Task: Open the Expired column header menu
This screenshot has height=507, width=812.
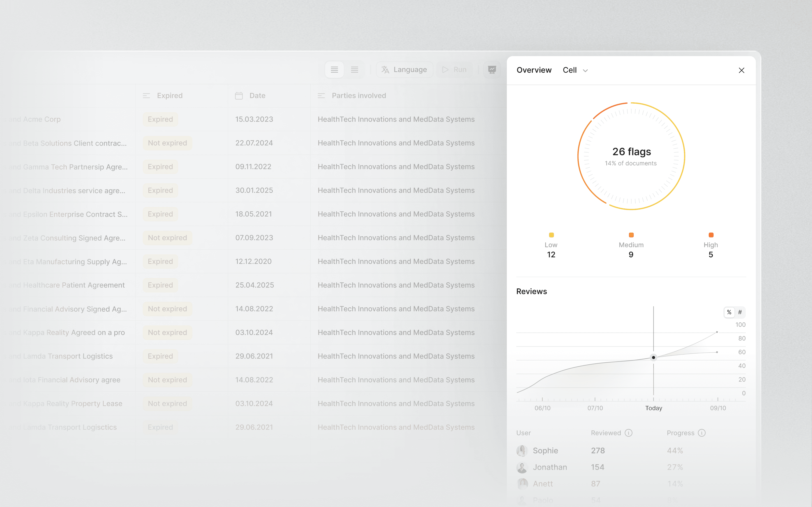Action: click(x=169, y=96)
